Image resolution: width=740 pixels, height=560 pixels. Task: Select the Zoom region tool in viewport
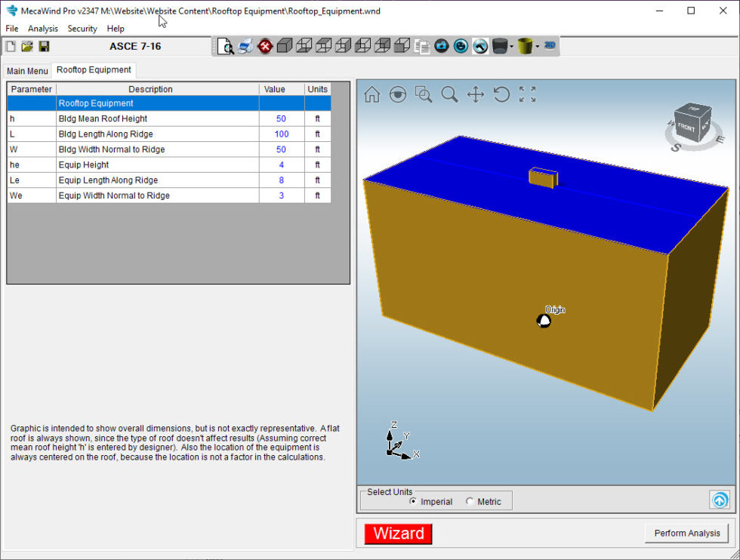click(424, 94)
